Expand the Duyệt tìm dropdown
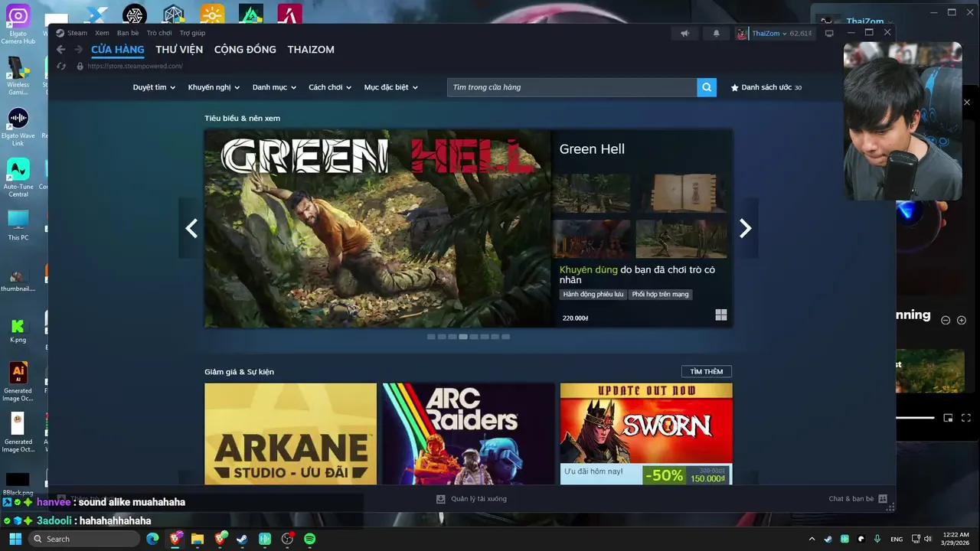 154,87
